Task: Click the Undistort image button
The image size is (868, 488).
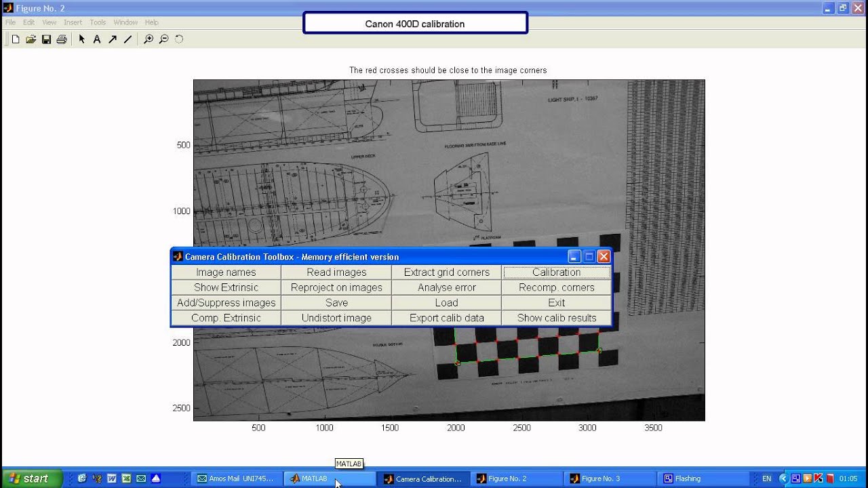Action: [x=336, y=318]
